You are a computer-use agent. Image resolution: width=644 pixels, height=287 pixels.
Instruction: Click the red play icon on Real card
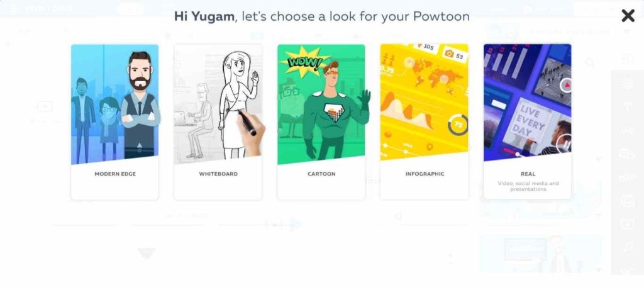coord(567,86)
